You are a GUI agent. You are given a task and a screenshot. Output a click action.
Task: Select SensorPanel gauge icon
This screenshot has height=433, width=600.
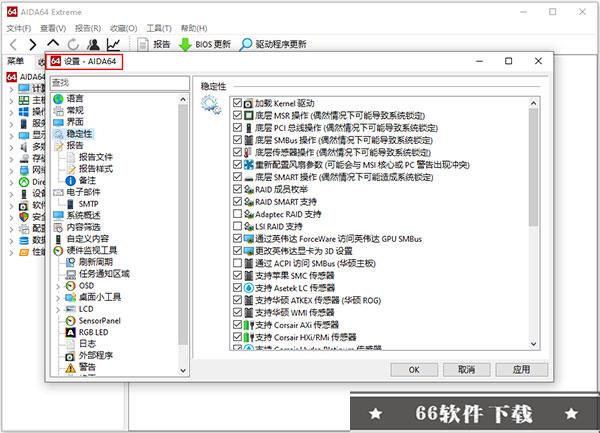point(70,321)
